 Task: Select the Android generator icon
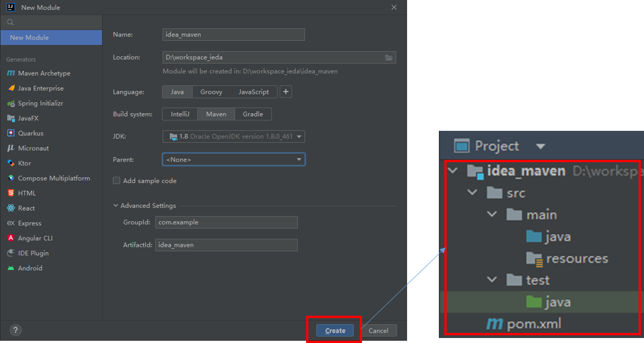(x=11, y=268)
